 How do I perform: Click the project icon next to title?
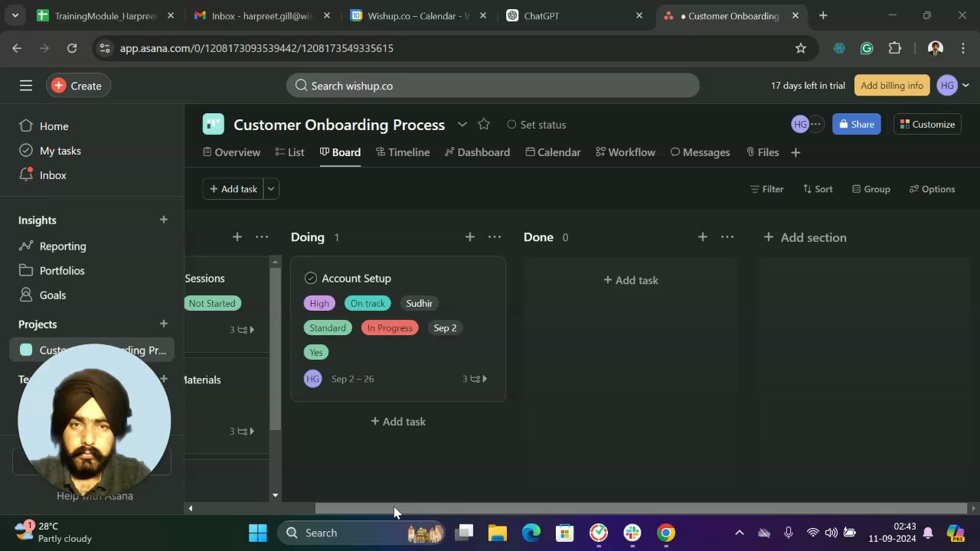[x=214, y=124]
